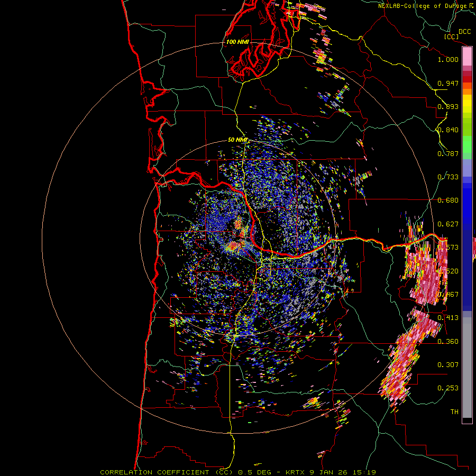Click the 0.627 scale value
This screenshot has width=476, height=476.
(x=448, y=224)
